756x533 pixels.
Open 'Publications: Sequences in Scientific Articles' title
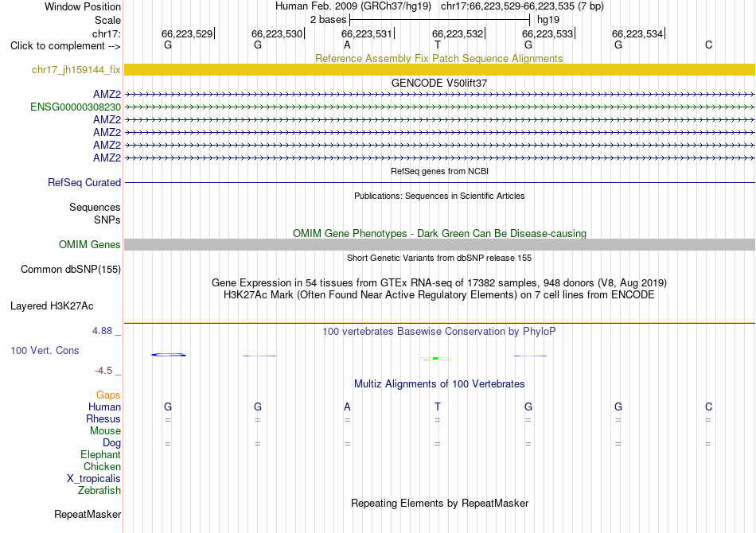click(x=439, y=196)
